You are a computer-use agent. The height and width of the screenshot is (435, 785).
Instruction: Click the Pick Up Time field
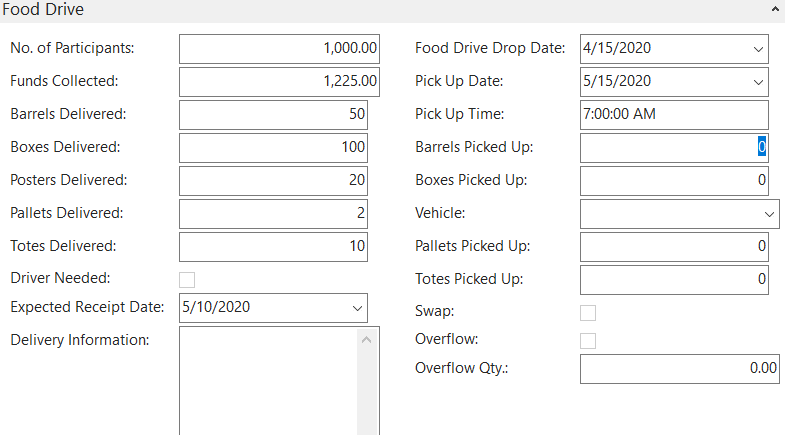(x=674, y=114)
